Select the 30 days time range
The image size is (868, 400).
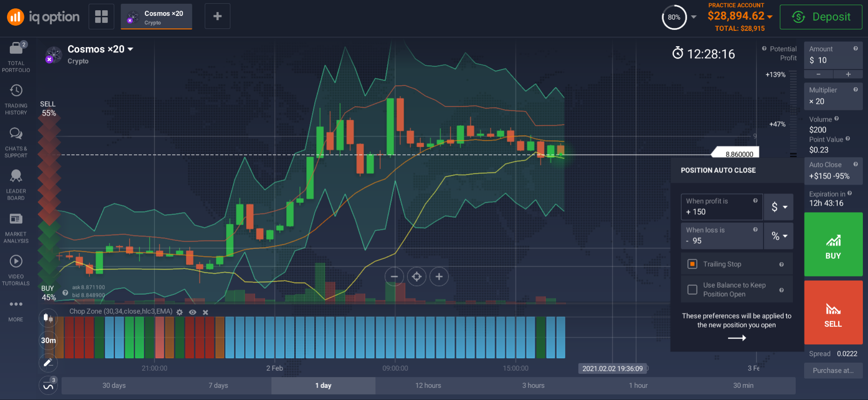click(x=114, y=386)
